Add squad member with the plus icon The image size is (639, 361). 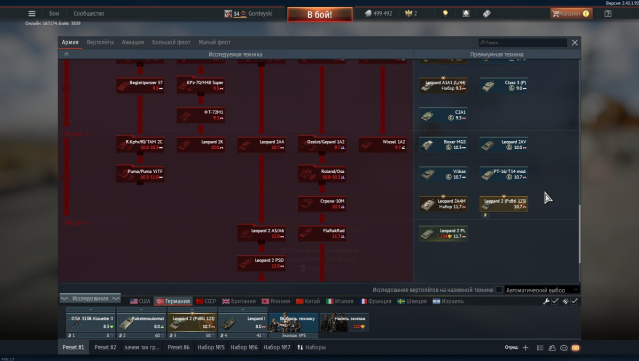525,348
